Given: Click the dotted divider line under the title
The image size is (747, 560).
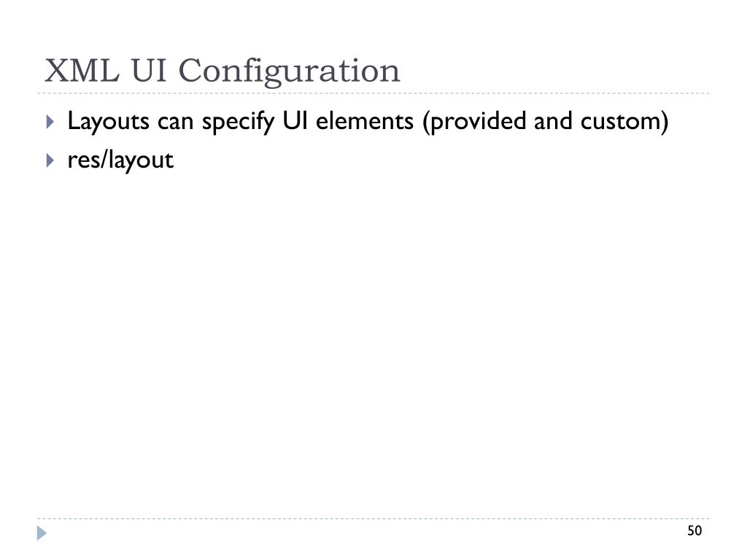Looking at the screenshot, I should tap(373, 93).
